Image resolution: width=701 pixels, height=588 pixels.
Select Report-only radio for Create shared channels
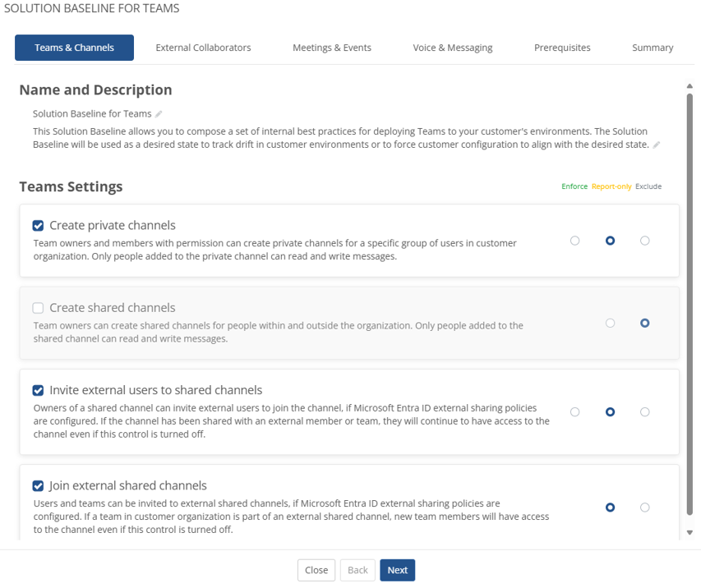[610, 324]
